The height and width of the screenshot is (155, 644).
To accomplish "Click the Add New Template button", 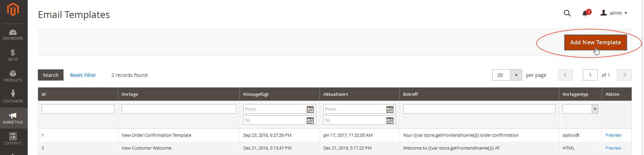I will 595,42.
